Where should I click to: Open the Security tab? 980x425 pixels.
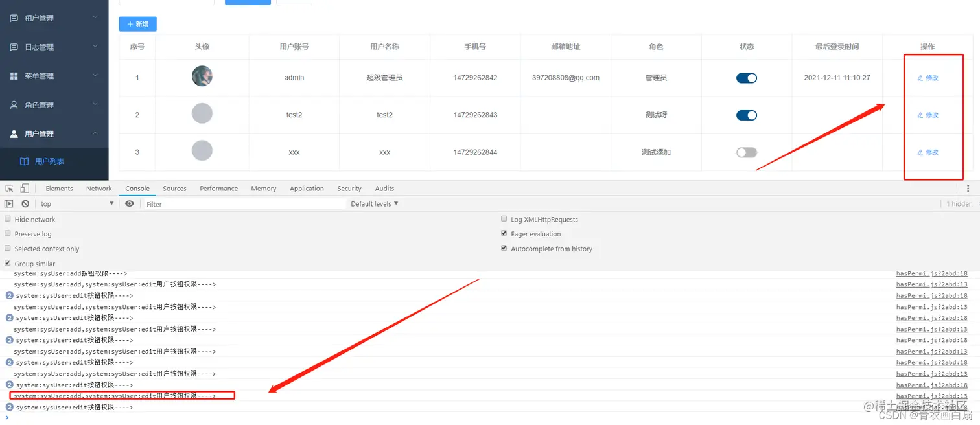[x=349, y=189]
